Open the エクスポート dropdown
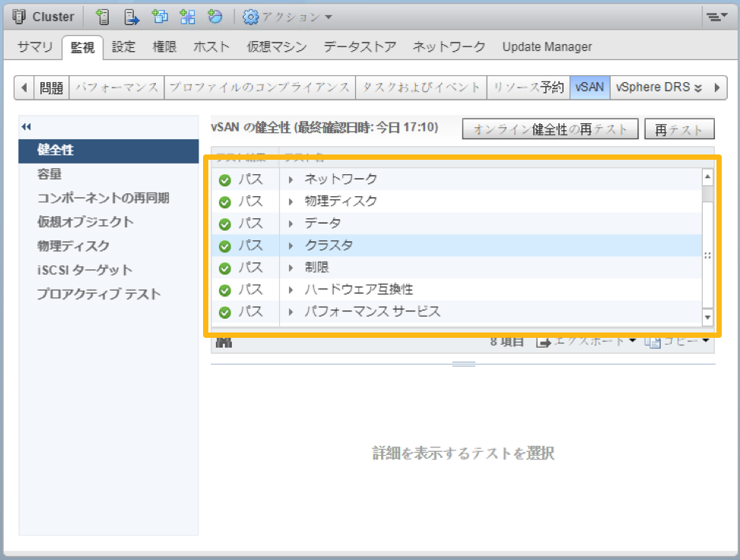Image resolution: width=740 pixels, height=560 pixels. point(586,342)
